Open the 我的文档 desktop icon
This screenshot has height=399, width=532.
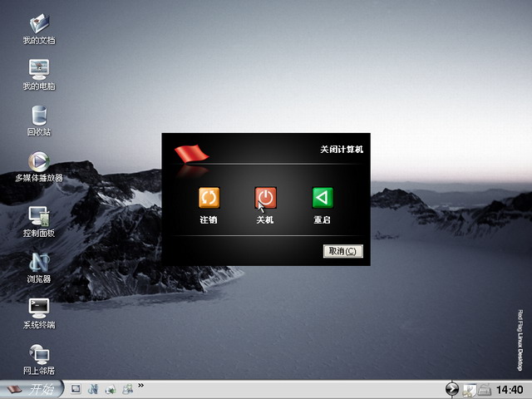(39, 29)
